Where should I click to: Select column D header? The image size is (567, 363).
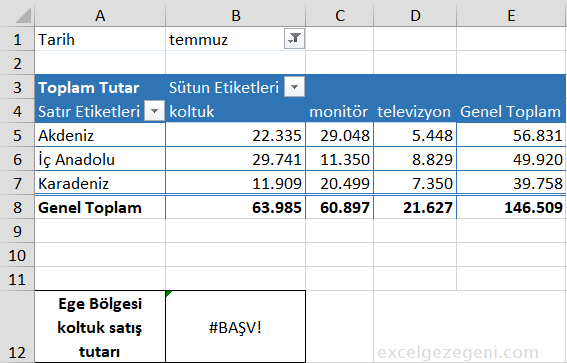(415, 15)
